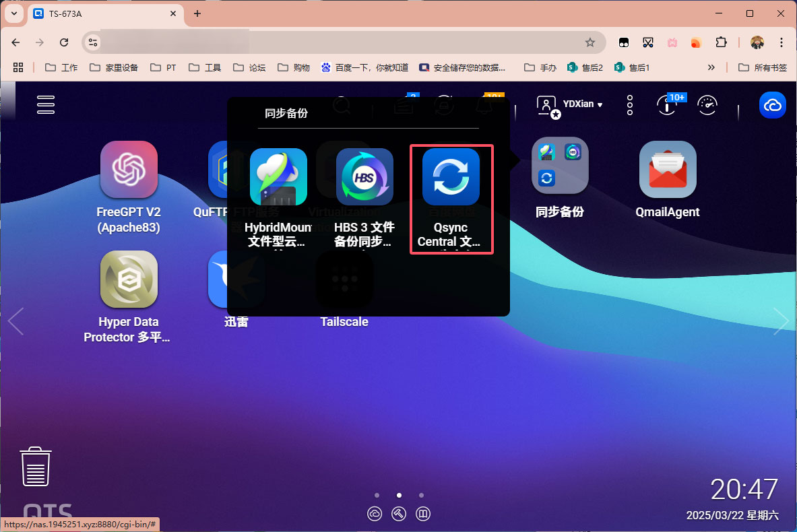
Task: Close the TS-673A tab
Action: tap(173, 13)
